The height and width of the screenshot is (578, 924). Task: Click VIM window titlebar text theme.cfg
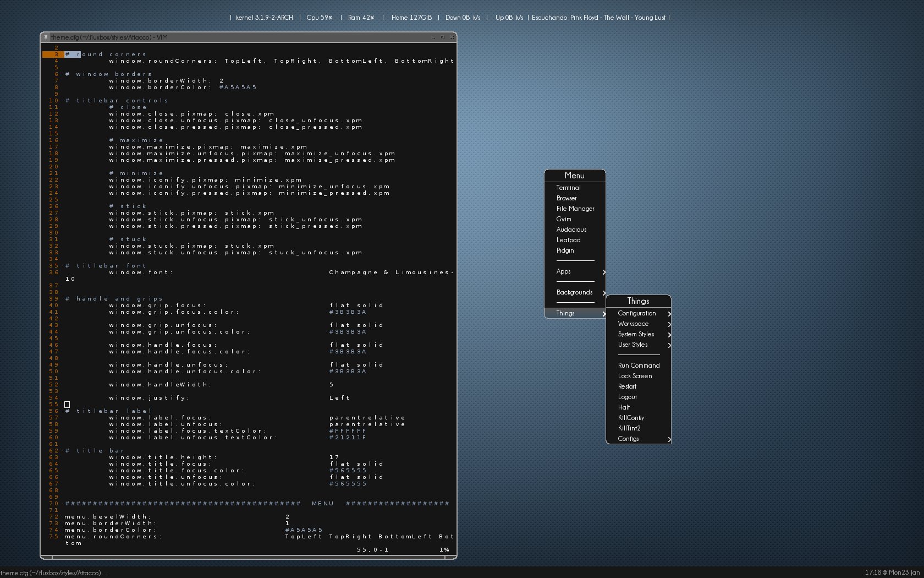[109, 37]
